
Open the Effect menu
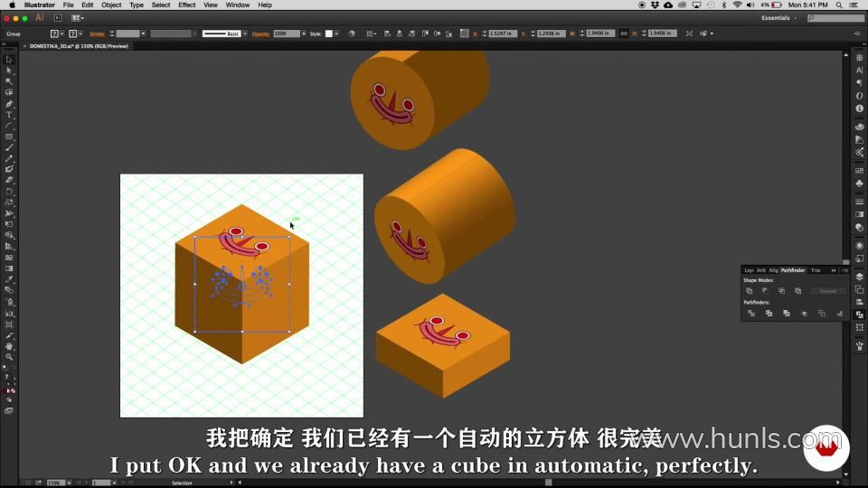point(186,5)
